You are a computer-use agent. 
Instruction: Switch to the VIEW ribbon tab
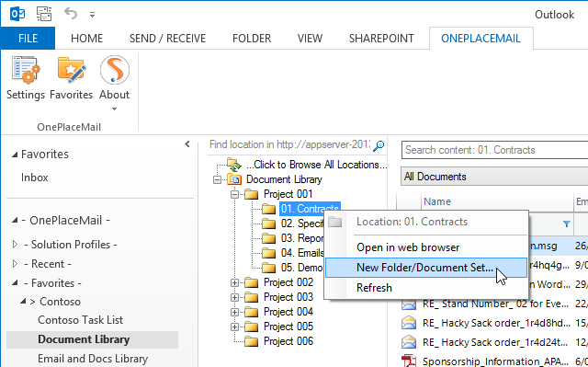click(x=310, y=39)
